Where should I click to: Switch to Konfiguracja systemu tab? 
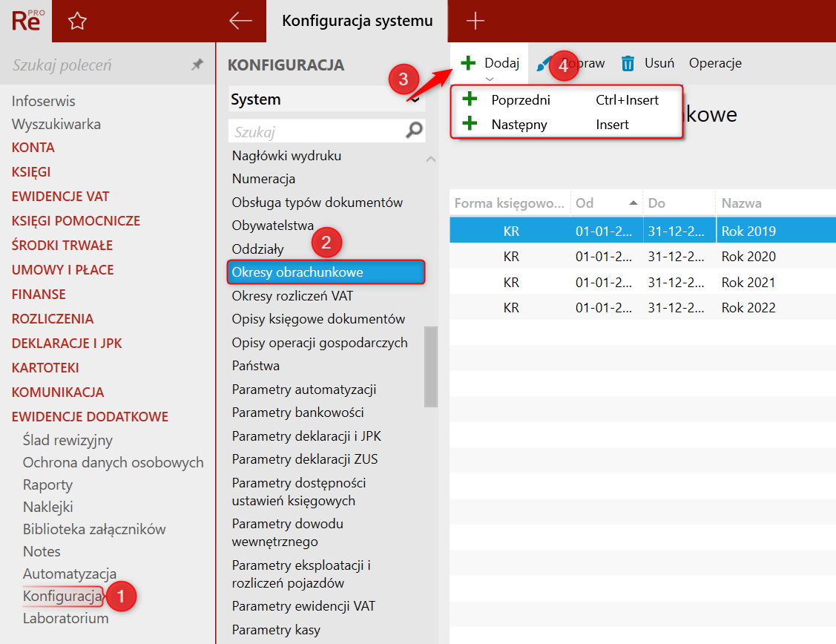pos(358,21)
